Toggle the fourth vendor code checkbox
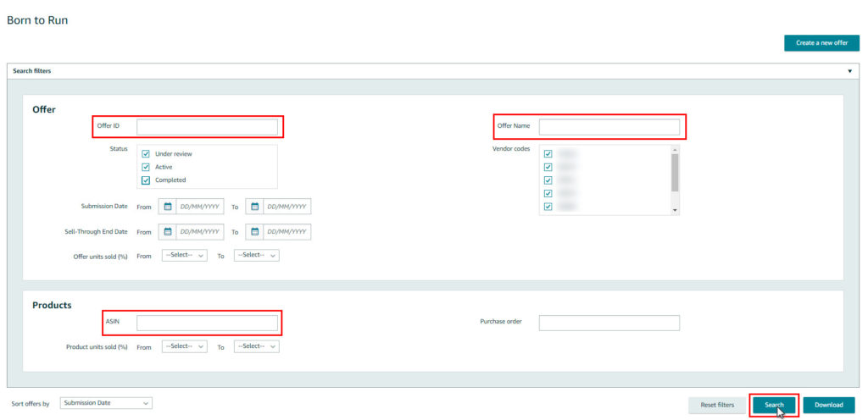The width and height of the screenshot is (868, 420). pyautogui.click(x=548, y=193)
